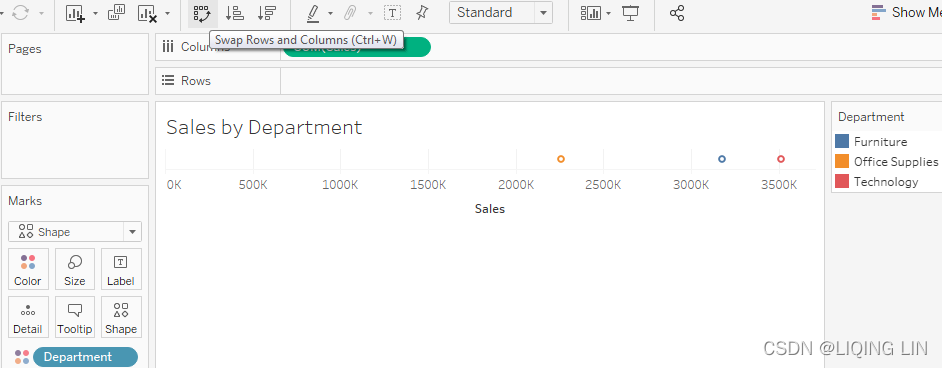The width and height of the screenshot is (942, 368).
Task: Click the Label button in Marks
Action: (x=121, y=269)
